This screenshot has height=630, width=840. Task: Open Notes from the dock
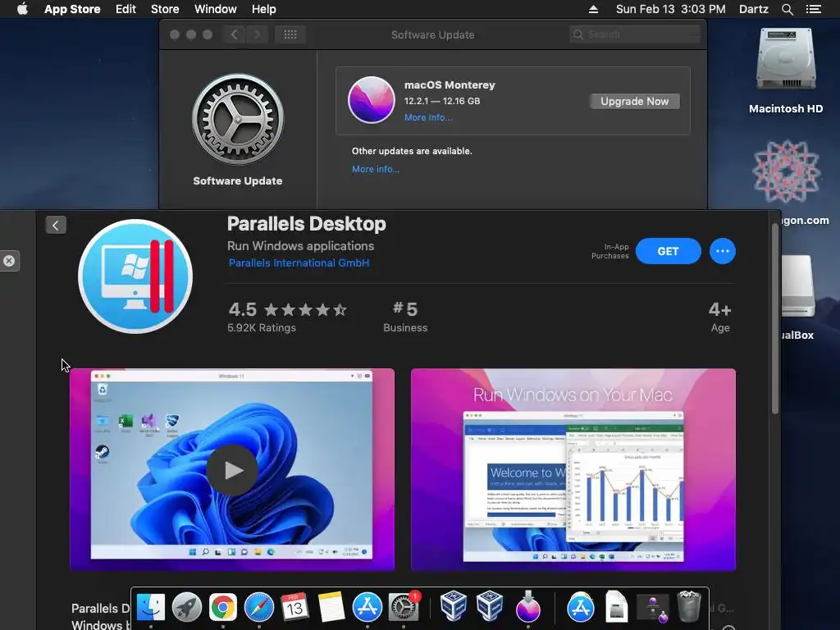pyautogui.click(x=331, y=608)
